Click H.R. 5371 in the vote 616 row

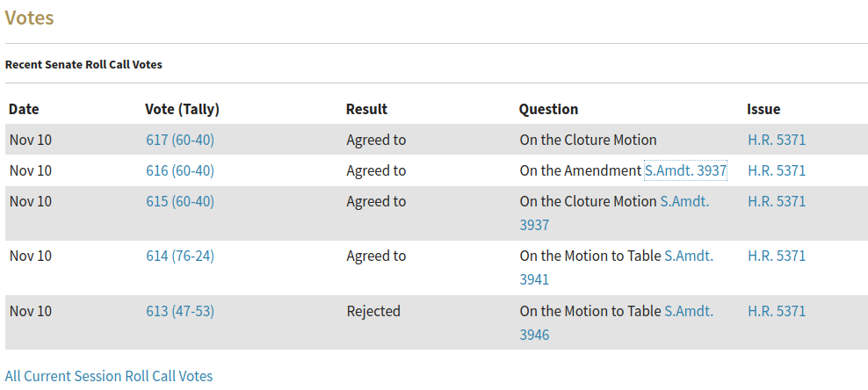pyautogui.click(x=777, y=170)
